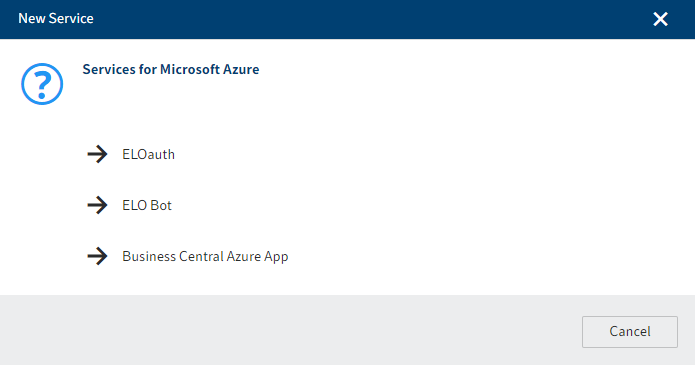Click the Services for Microsoft Azure heading
This screenshot has height=365, width=695.
(x=171, y=69)
